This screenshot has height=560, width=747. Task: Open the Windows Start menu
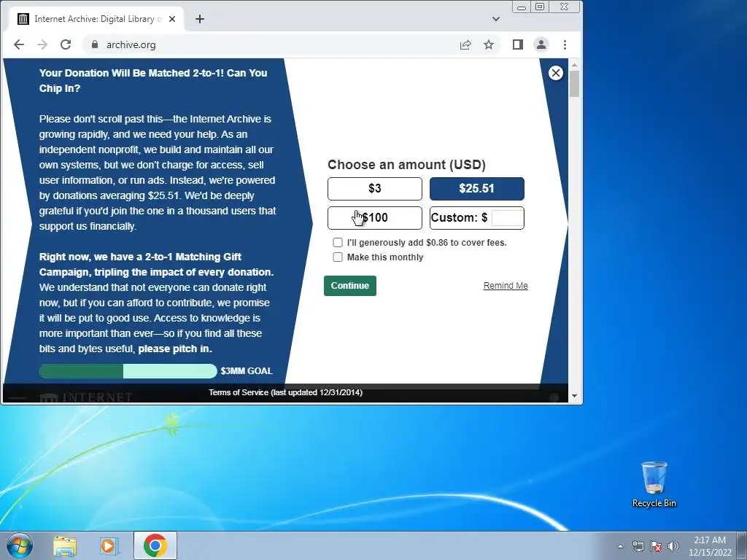point(20,545)
